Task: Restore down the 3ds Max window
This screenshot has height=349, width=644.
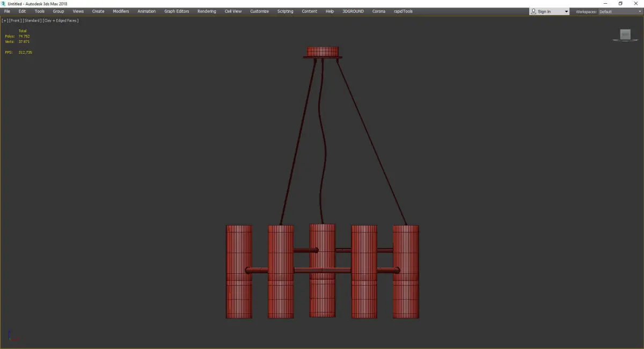Action: (620, 4)
